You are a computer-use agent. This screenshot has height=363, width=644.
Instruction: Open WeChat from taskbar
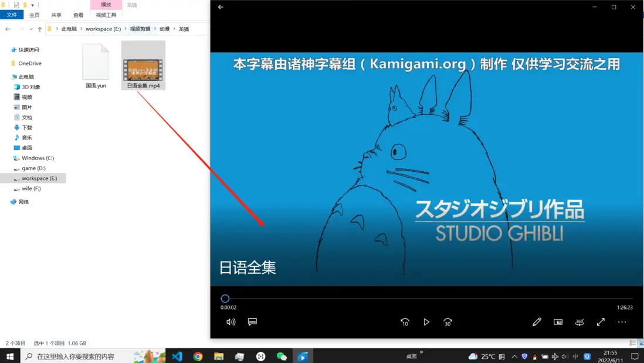282,357
